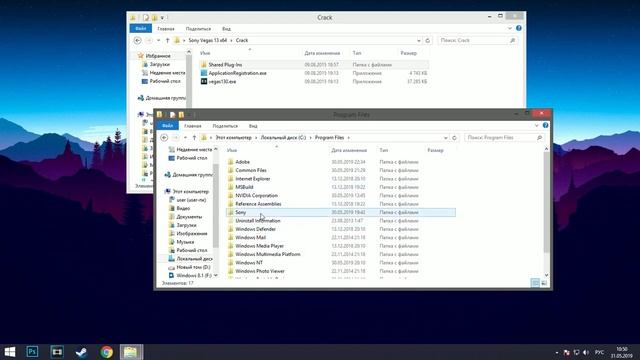Open the Главная tab in Crack window
Image resolution: width=640 pixels, height=360 pixels.
pos(166,29)
